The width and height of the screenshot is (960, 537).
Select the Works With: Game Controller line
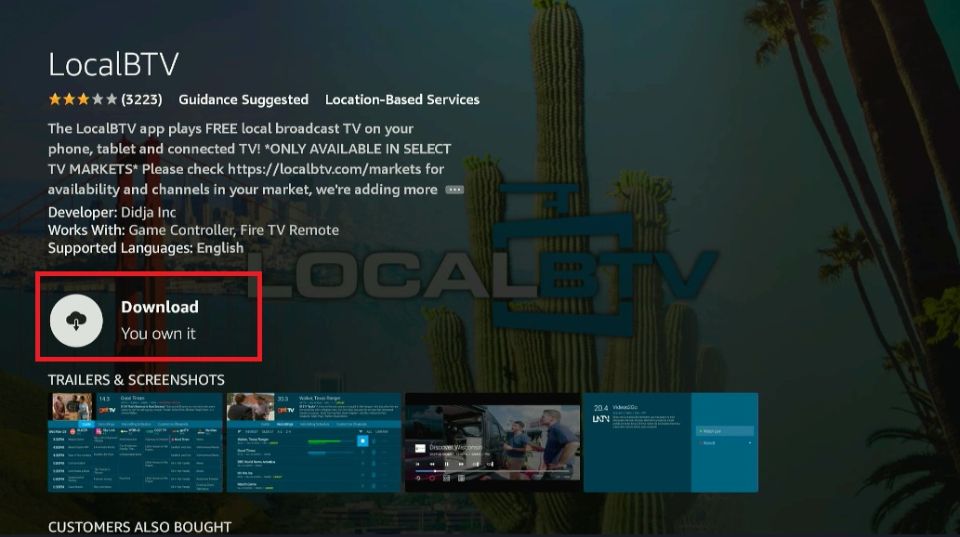[x=193, y=230]
